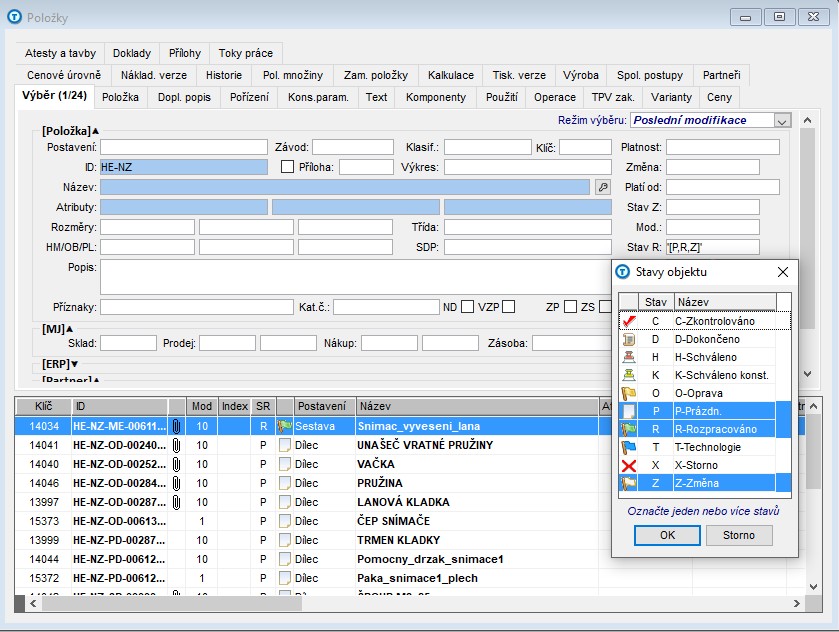Open the Kalkulace tab
Screen dimensions: 839x632
pos(451,75)
